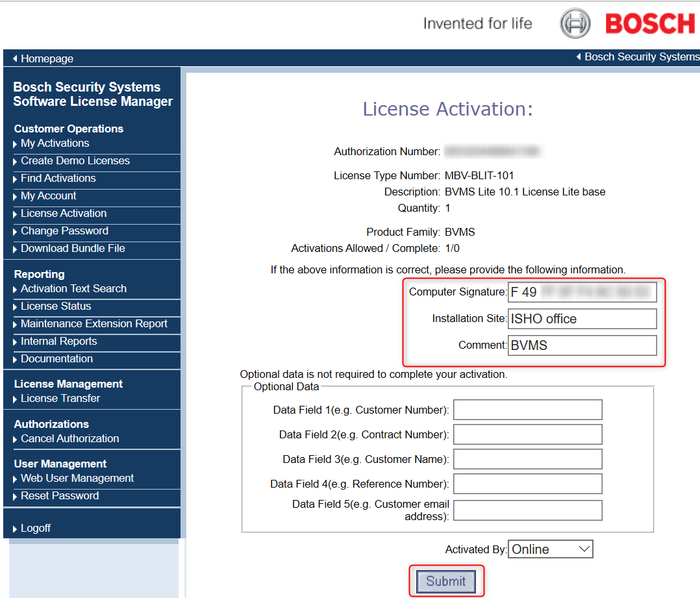The height and width of the screenshot is (598, 700).
Task: Click Logoff in the sidebar
Action: coord(35,529)
